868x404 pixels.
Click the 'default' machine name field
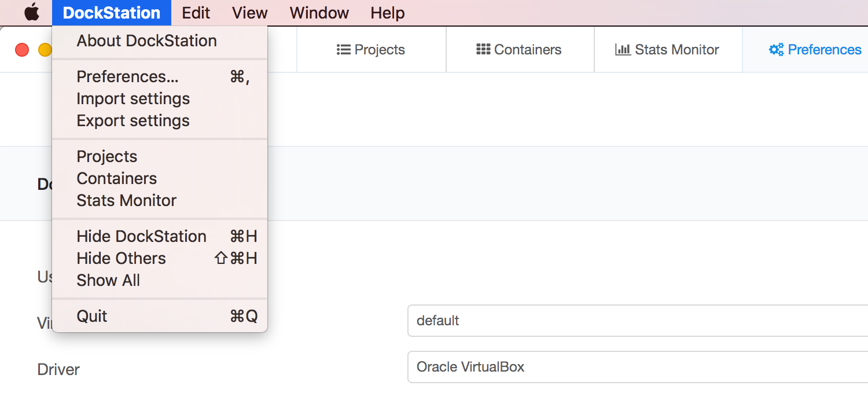638,321
